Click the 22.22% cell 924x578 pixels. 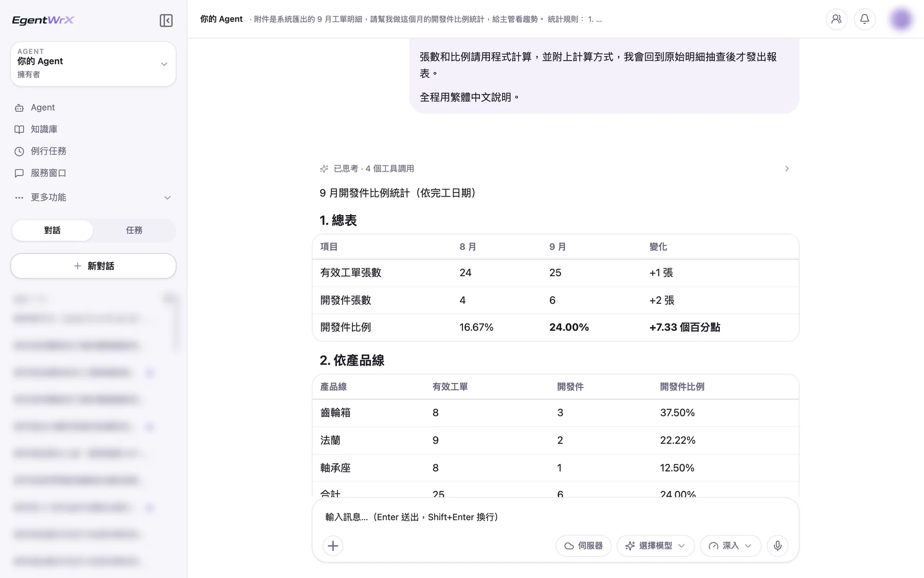point(678,440)
